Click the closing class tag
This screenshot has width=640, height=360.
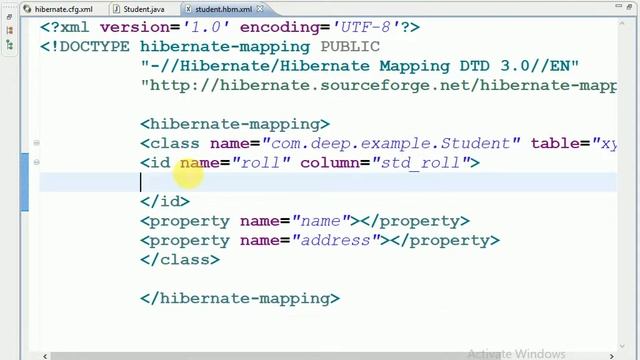pos(180,260)
